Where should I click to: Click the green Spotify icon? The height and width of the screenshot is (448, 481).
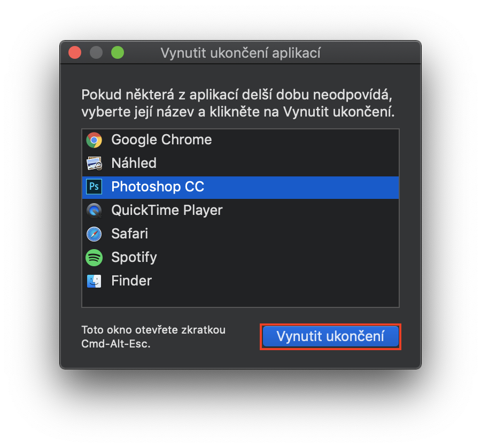pos(94,258)
